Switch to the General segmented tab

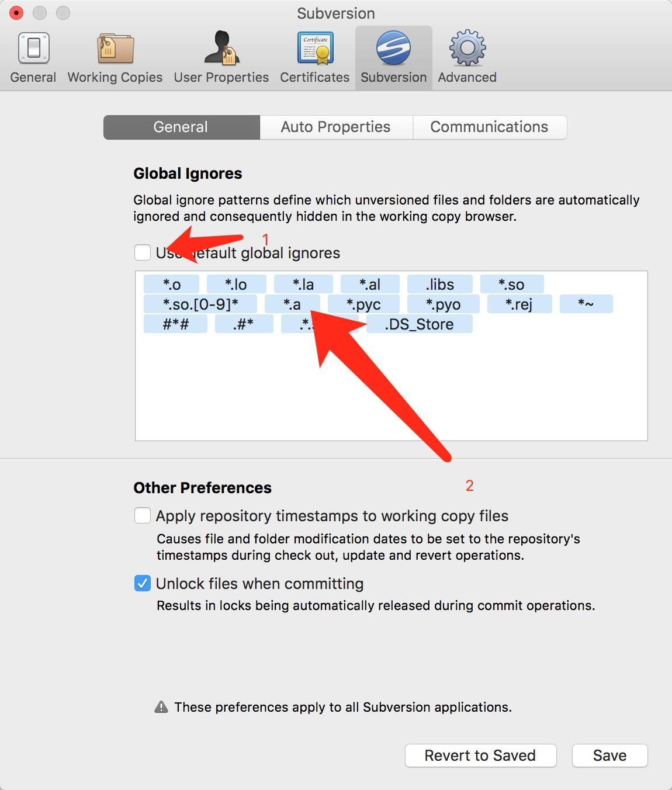[181, 127]
